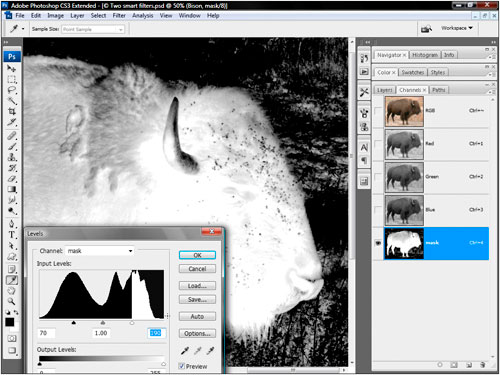Viewport: 500px width, 375px height.
Task: Select the Eraser tool
Action: click(x=12, y=179)
